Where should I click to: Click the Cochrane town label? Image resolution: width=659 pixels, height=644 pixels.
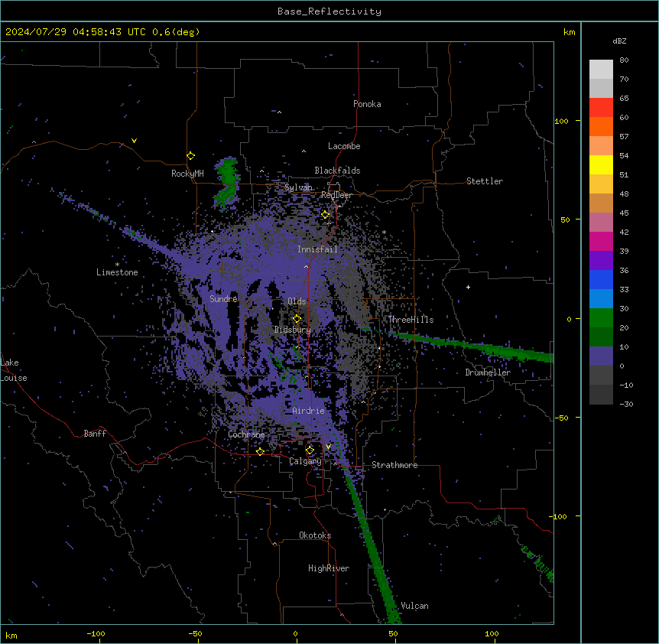[246, 434]
